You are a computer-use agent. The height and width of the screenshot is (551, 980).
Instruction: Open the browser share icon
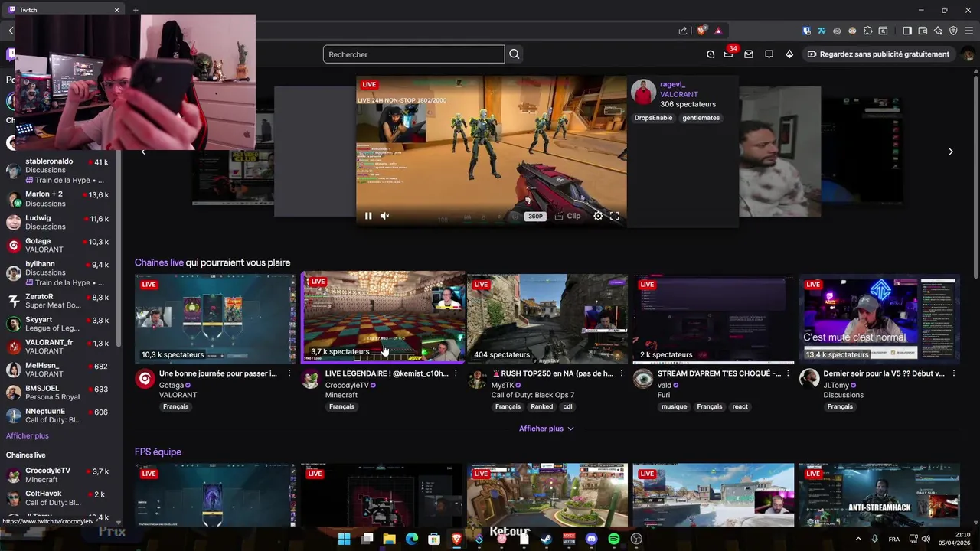point(683,31)
